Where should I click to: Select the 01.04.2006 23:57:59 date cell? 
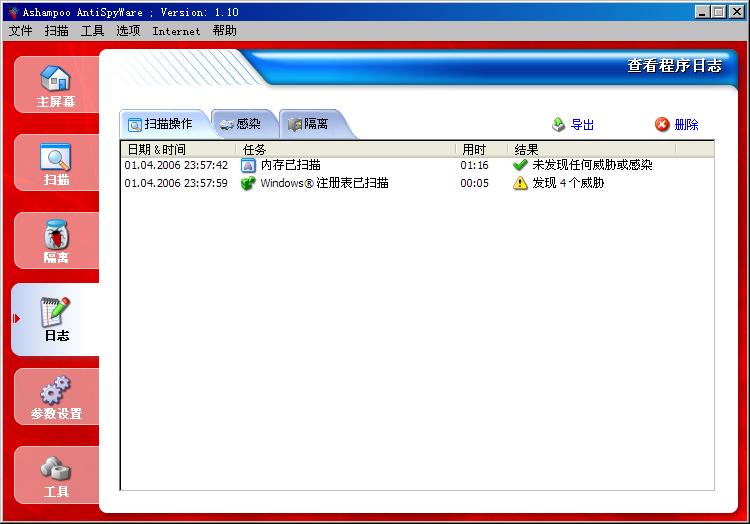(x=176, y=183)
